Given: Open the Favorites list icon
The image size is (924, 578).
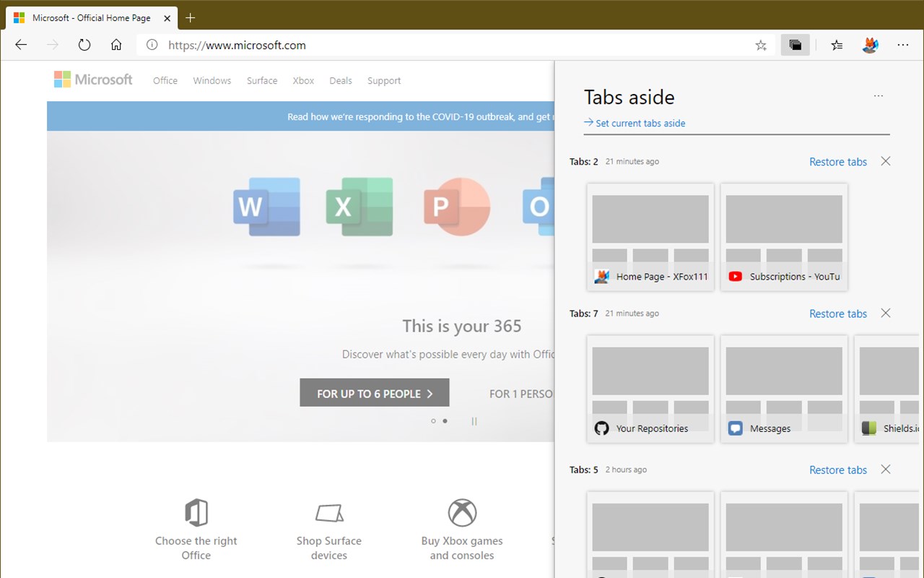Looking at the screenshot, I should 837,45.
